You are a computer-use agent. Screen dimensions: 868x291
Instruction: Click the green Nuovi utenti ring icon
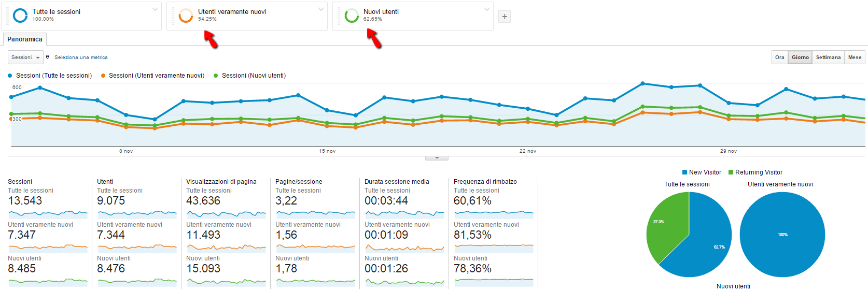point(352,16)
